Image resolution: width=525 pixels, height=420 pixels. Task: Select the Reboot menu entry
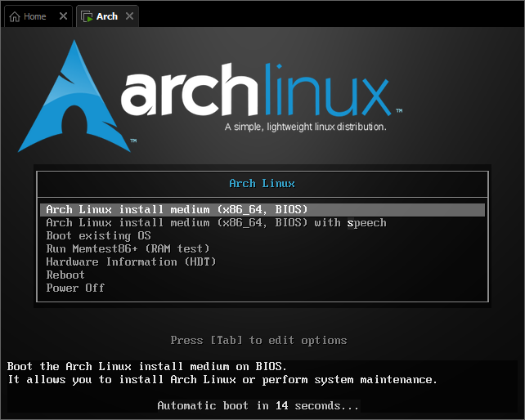[65, 275]
